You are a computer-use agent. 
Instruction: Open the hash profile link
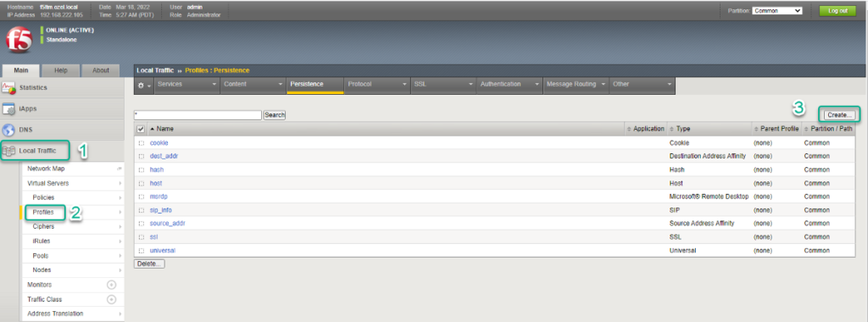[x=157, y=169]
